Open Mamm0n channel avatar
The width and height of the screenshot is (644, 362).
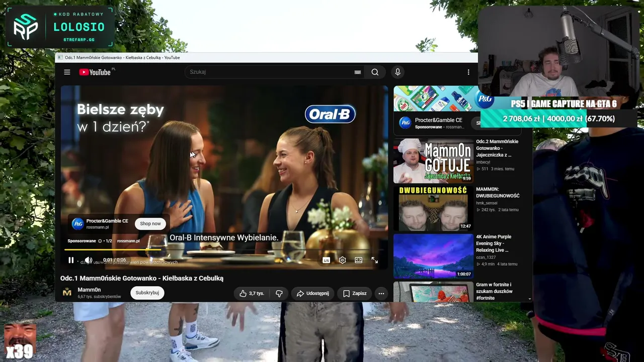(67, 293)
